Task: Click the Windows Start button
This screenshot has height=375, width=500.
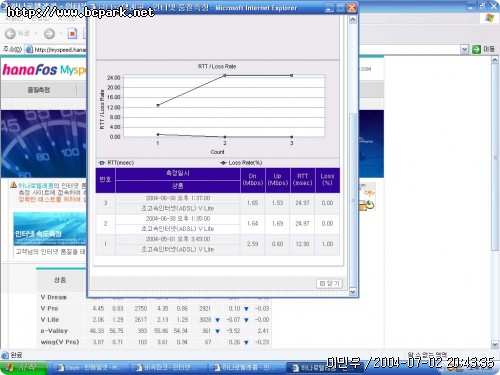Action: point(23,368)
